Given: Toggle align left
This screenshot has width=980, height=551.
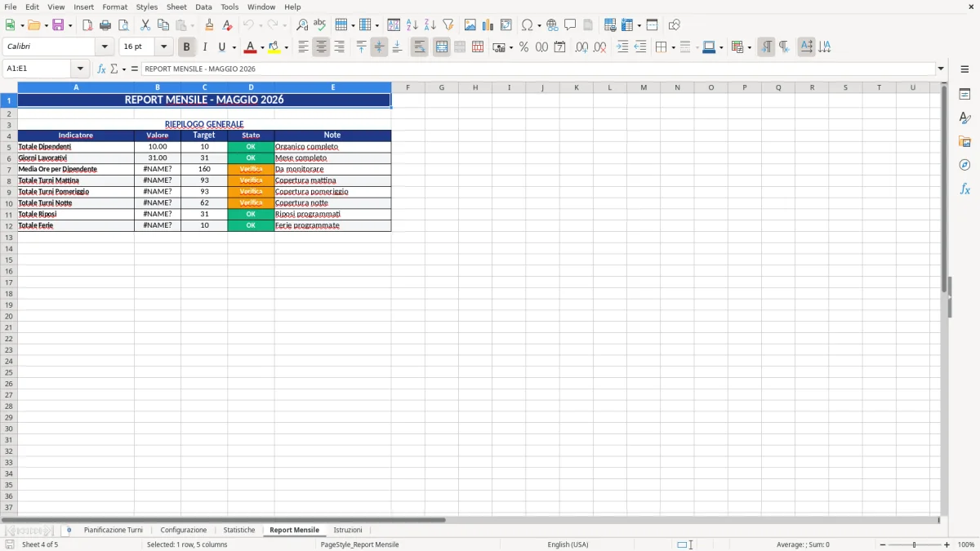Looking at the screenshot, I should (303, 47).
